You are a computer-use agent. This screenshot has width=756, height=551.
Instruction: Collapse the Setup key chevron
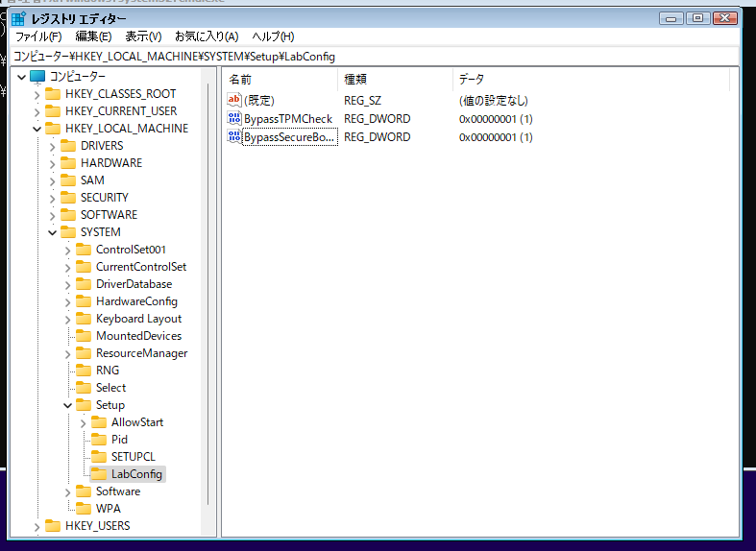[68, 406]
